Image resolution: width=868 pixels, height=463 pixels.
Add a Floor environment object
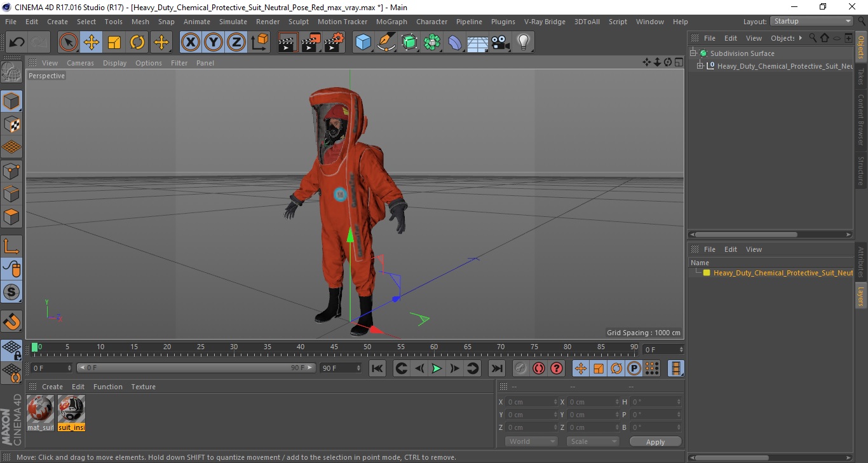477,43
